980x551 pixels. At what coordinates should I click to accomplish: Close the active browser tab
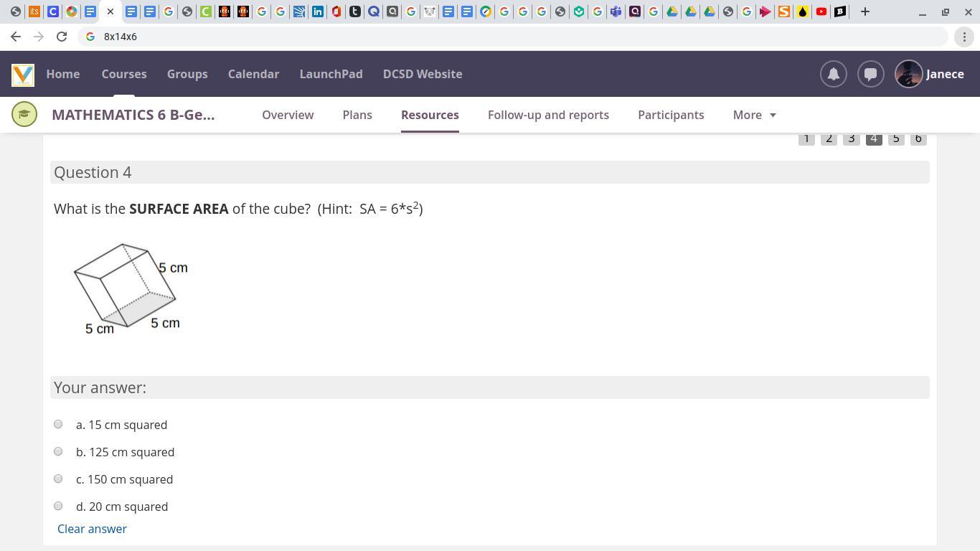pyautogui.click(x=110, y=11)
